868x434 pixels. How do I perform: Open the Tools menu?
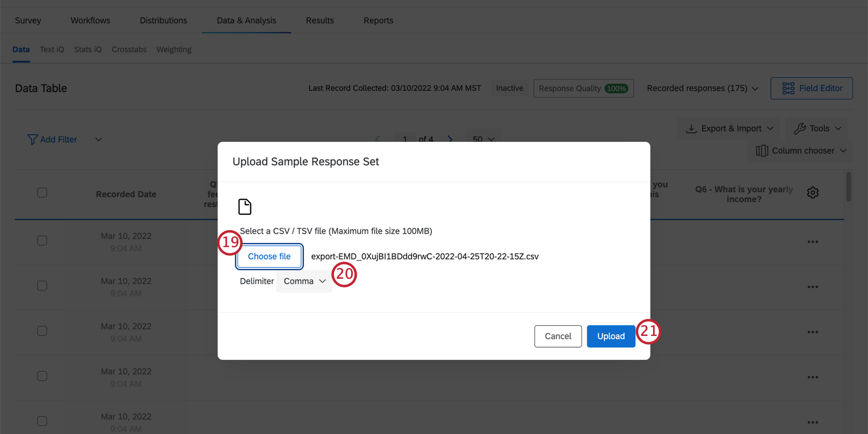[x=817, y=129]
